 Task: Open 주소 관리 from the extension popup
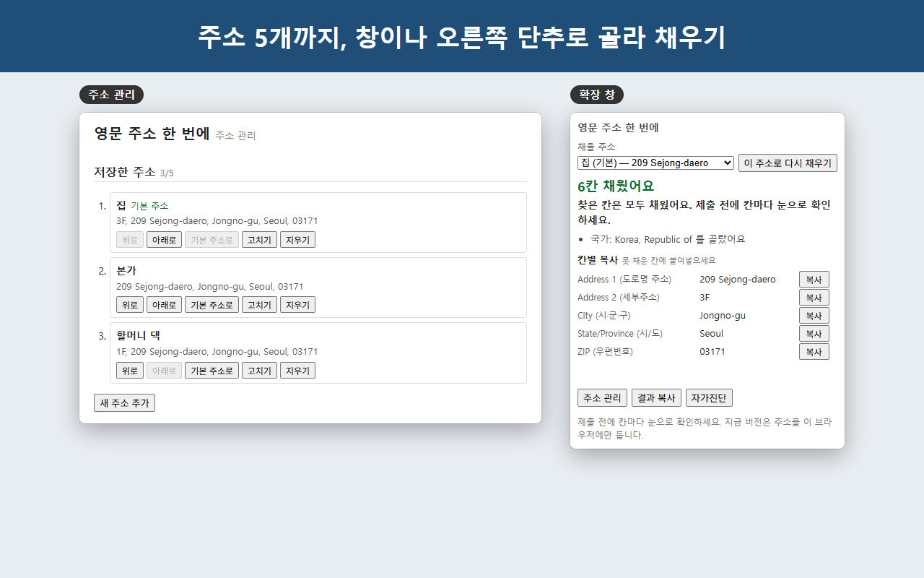coord(602,398)
